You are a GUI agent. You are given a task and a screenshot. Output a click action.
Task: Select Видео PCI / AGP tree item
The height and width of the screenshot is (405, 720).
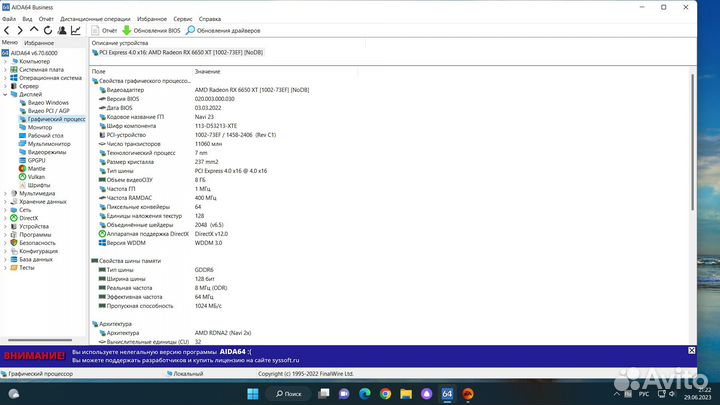(44, 111)
